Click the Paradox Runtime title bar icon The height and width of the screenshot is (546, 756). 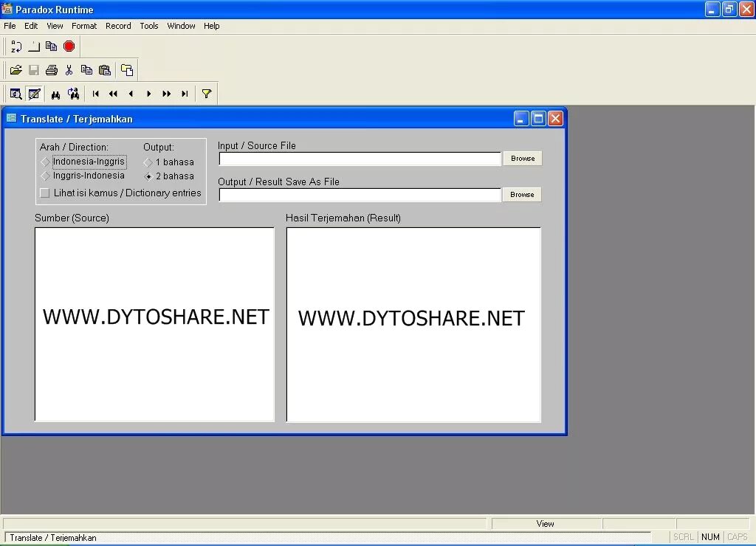(x=7, y=9)
